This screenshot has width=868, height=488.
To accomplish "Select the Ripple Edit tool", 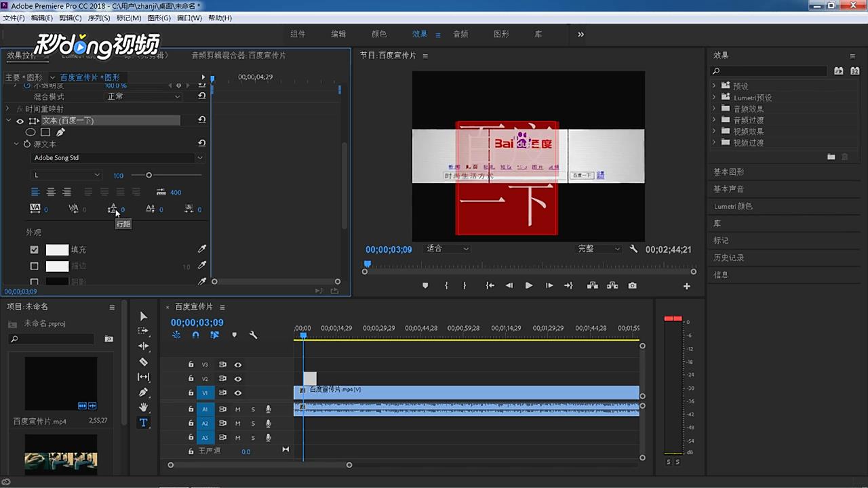I will tap(143, 346).
